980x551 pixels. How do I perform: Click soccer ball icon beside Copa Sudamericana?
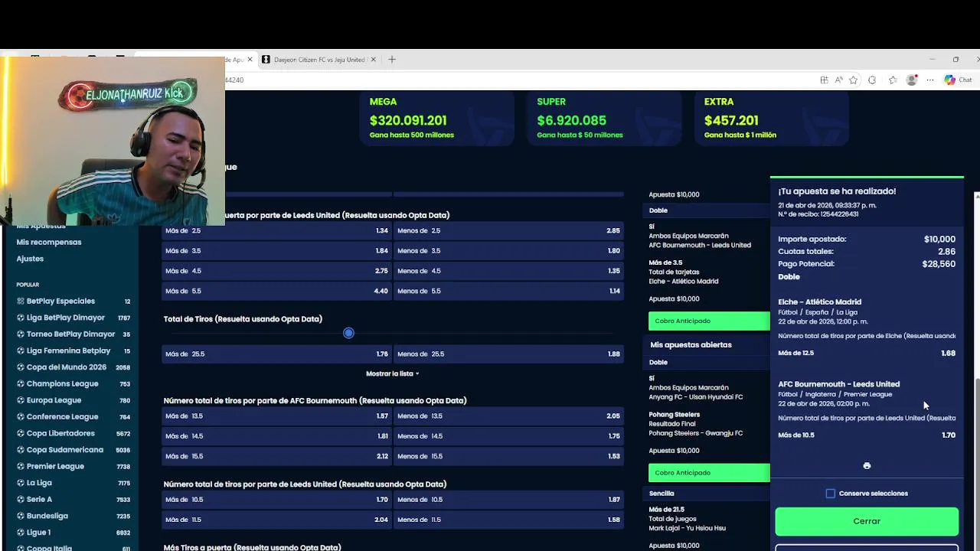pos(21,450)
